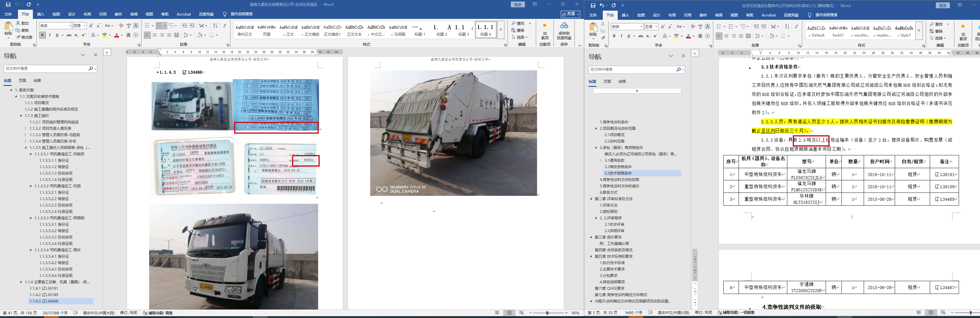Click enclosed character (字) icon in right window

pyautogui.click(x=708, y=36)
